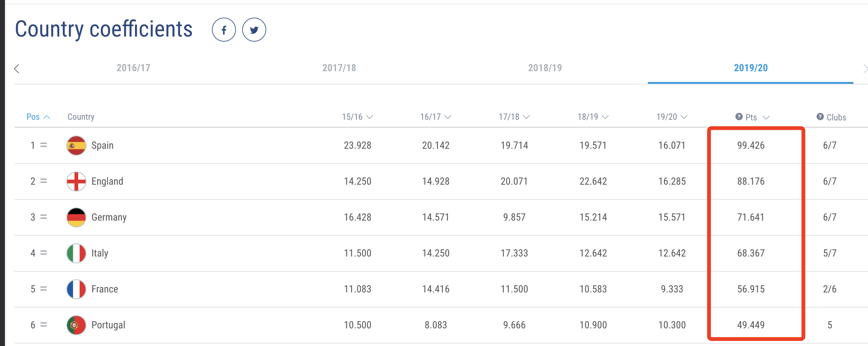The image size is (868, 346).
Task: Open the France country link
Action: click(105, 289)
